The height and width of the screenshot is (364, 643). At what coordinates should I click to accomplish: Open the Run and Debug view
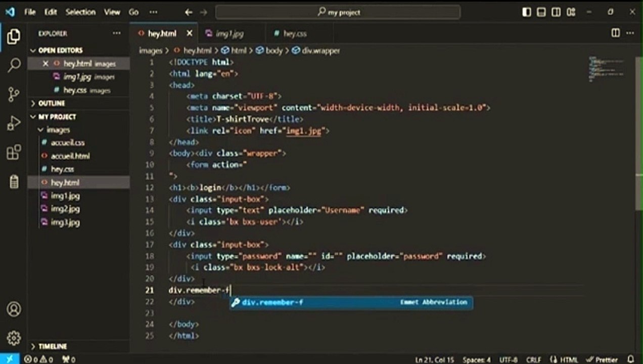(x=14, y=123)
